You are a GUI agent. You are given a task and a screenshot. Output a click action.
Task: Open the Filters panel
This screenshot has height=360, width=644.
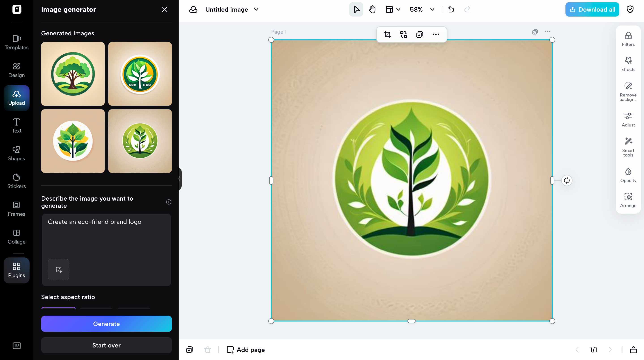click(x=628, y=39)
